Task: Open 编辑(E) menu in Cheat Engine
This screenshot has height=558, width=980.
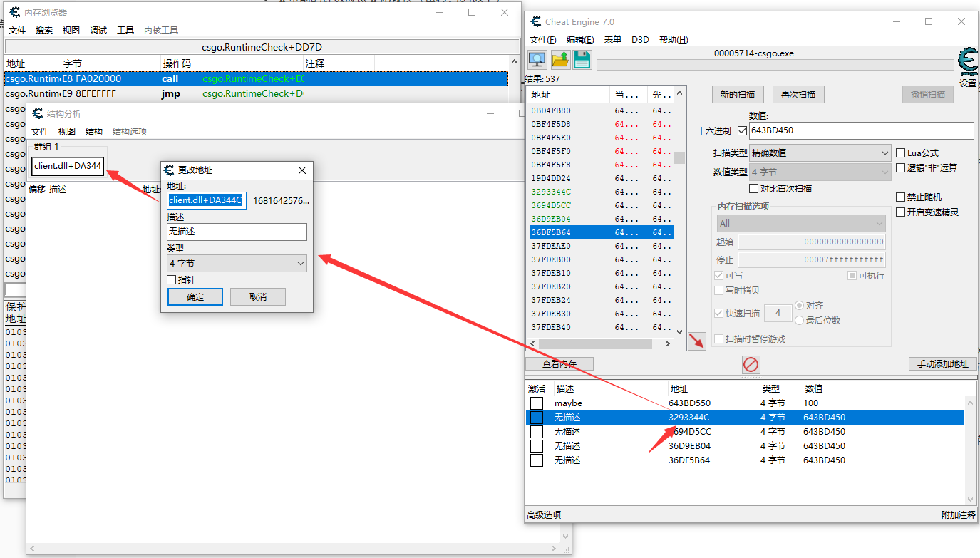Action: coord(580,40)
